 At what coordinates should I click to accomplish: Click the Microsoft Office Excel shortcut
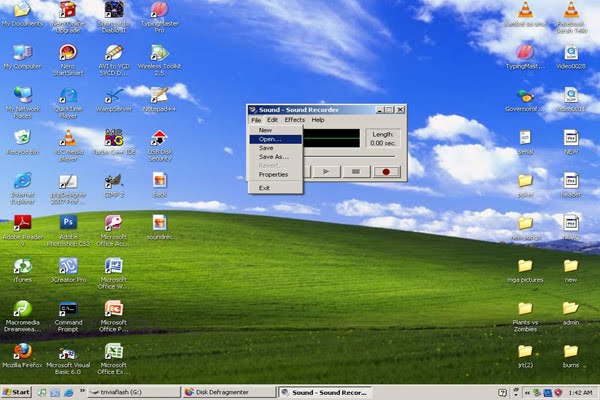(114, 359)
